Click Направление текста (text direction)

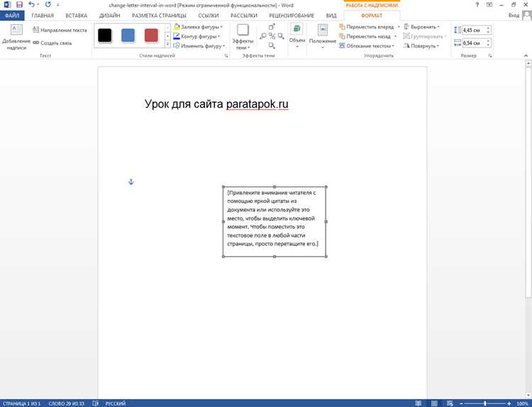click(x=60, y=30)
